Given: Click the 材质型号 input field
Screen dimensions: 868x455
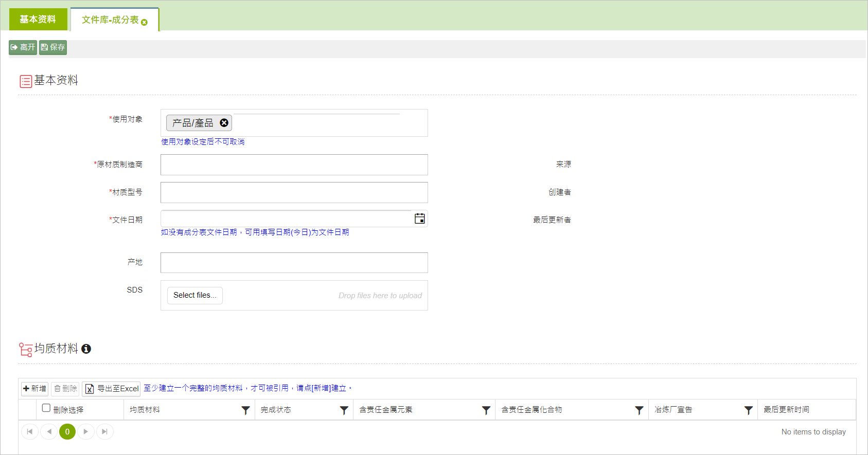Looking at the screenshot, I should (x=294, y=193).
